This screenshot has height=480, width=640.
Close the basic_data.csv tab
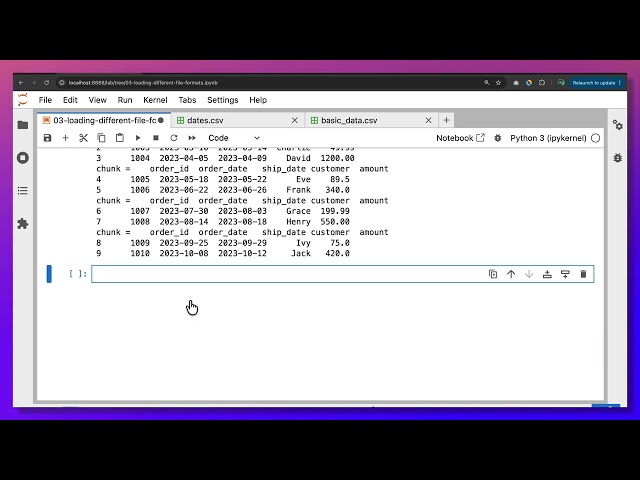tap(428, 120)
